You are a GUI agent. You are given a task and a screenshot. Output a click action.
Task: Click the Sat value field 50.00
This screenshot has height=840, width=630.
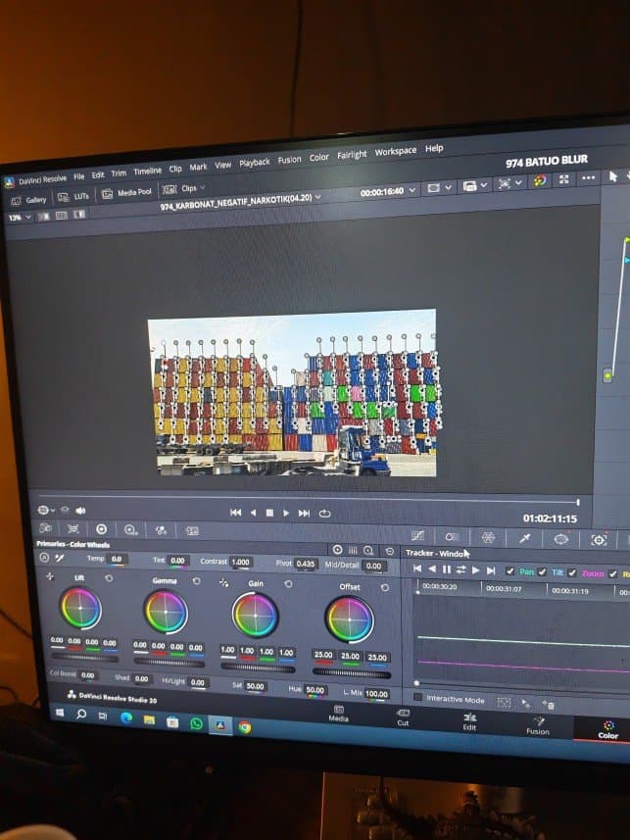point(255,686)
